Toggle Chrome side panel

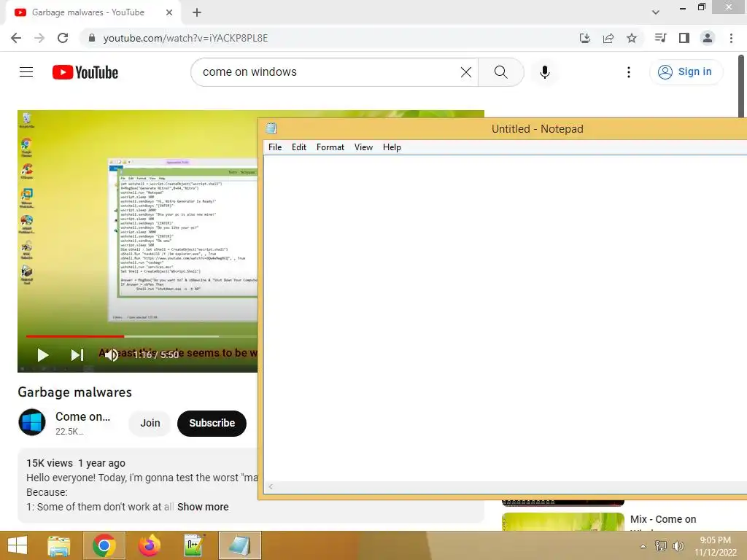[684, 38]
